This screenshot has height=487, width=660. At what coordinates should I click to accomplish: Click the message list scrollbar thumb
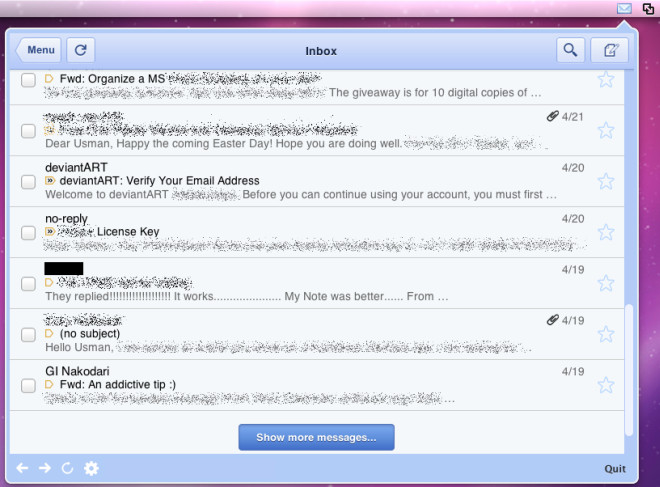pyautogui.click(x=629, y=370)
